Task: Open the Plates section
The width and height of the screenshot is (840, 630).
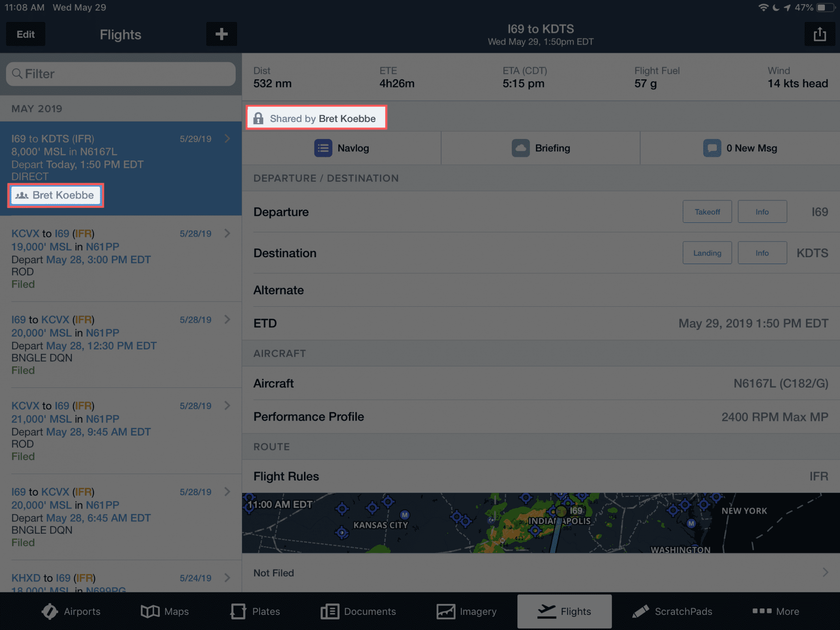Action: [255, 611]
